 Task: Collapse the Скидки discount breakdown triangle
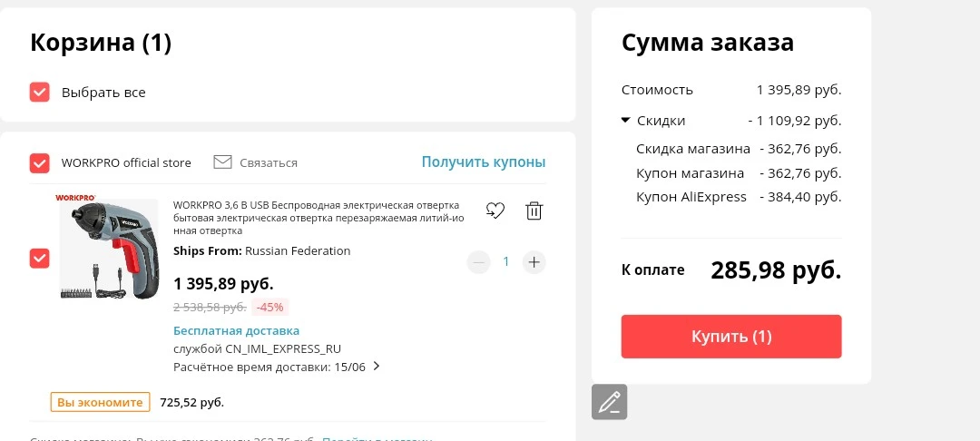tap(625, 120)
